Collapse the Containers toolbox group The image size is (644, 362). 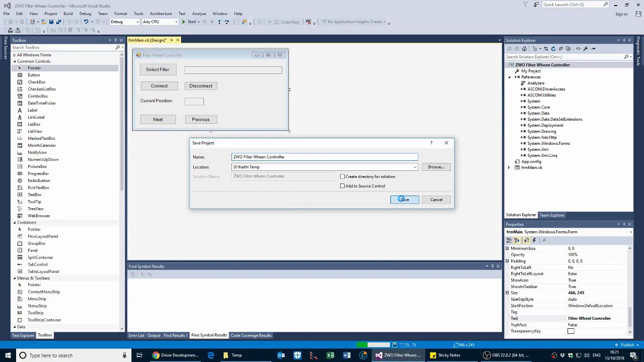click(15, 222)
